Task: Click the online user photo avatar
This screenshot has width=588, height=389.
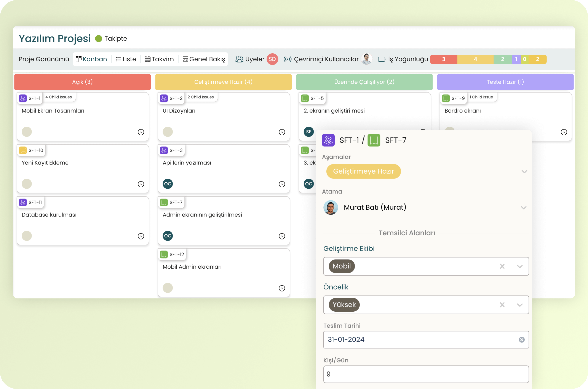Action: 366,59
